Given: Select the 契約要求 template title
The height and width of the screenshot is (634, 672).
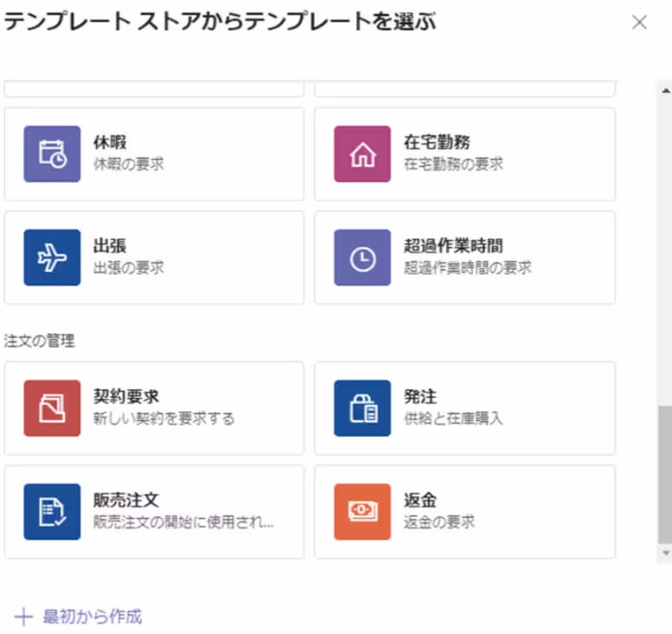Looking at the screenshot, I should tap(127, 397).
